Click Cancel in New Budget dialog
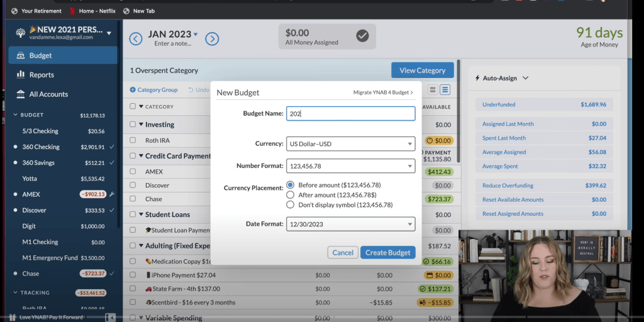644x322 pixels. [x=343, y=253]
